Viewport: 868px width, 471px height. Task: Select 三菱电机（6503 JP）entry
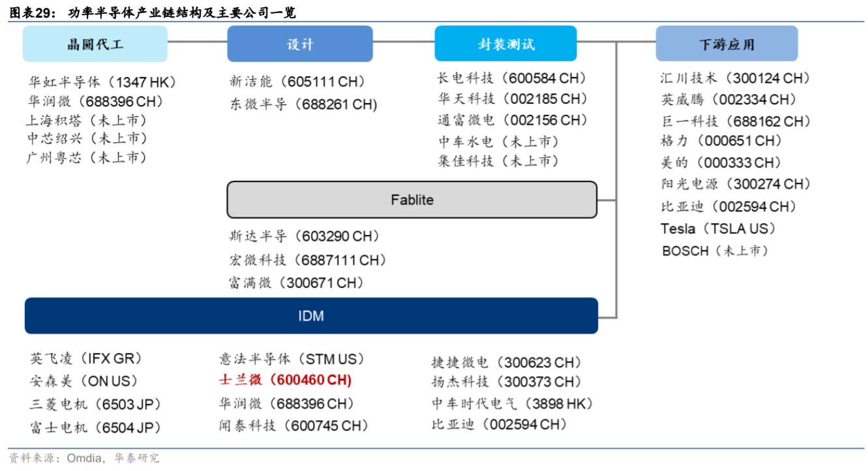pyautogui.click(x=95, y=404)
